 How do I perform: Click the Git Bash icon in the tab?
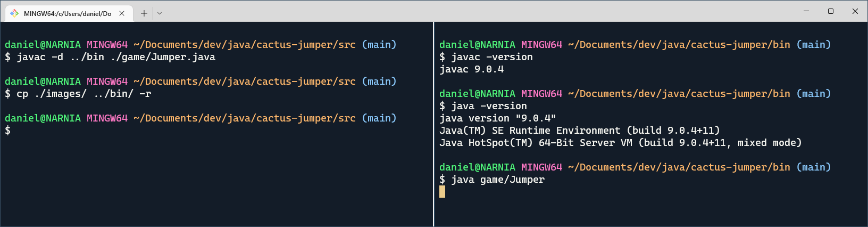coord(14,13)
